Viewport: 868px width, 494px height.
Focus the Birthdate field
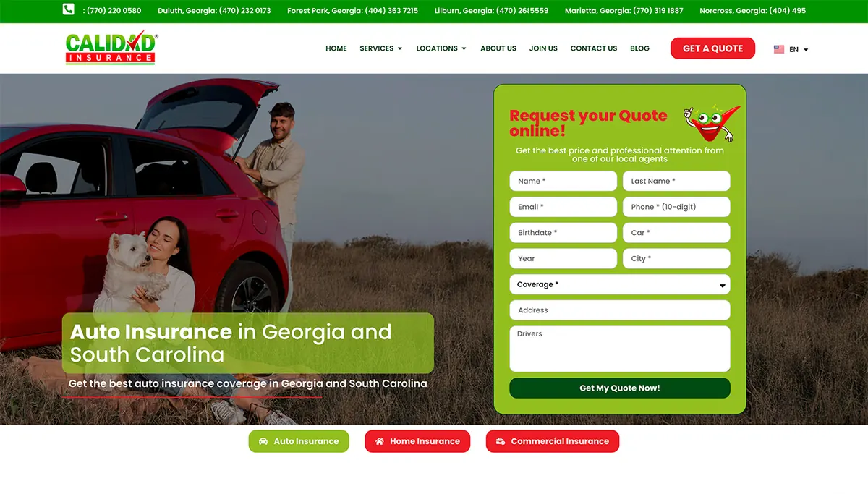[x=563, y=233]
